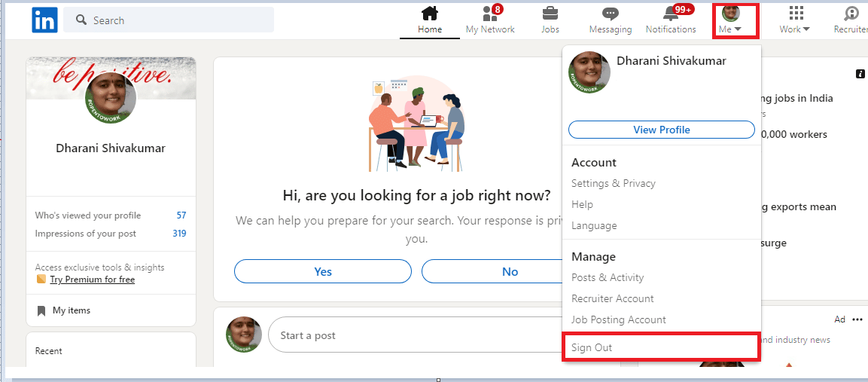Open the three-dot menu beside Ad
Screen dimensions: 868x382
tap(857, 319)
